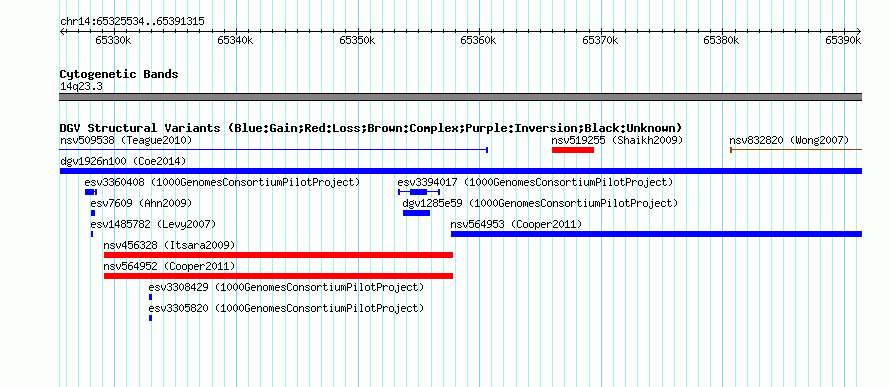
Task: Click the 65380k ruler tick label
Action: click(722, 40)
